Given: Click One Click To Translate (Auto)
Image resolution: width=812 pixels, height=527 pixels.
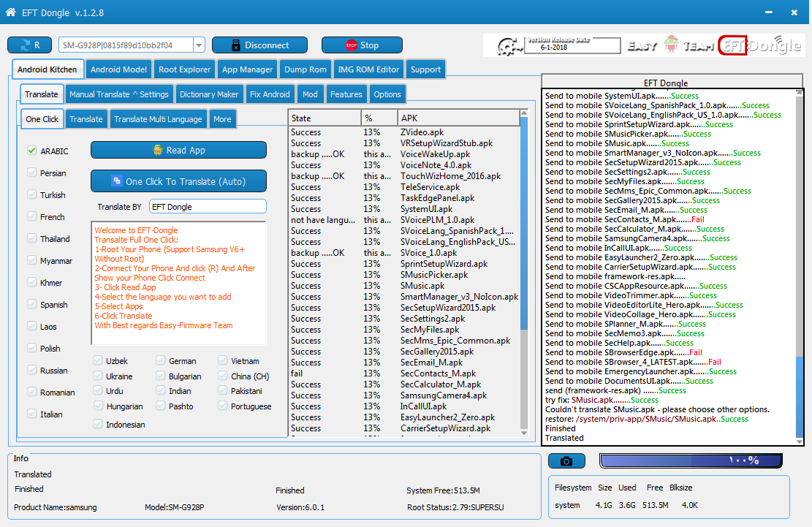Looking at the screenshot, I should click(x=178, y=181).
